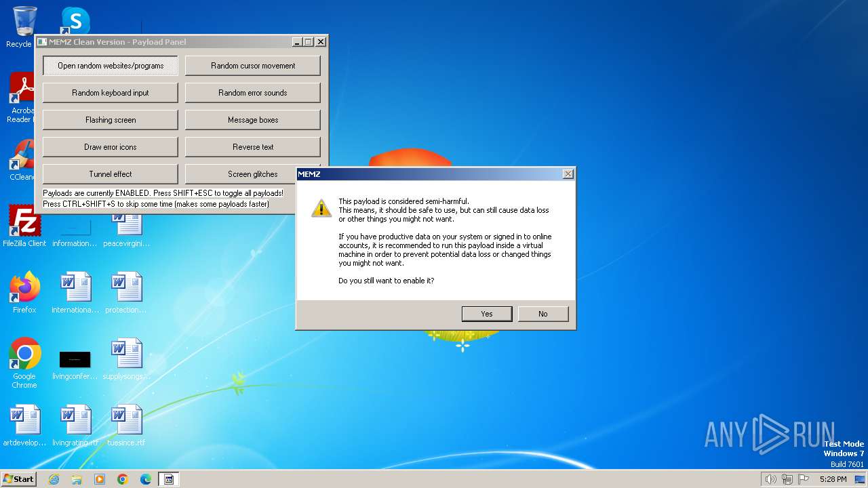Toggle Open random websites/programs payload
Screen dimensions: 868x488
[x=111, y=66]
